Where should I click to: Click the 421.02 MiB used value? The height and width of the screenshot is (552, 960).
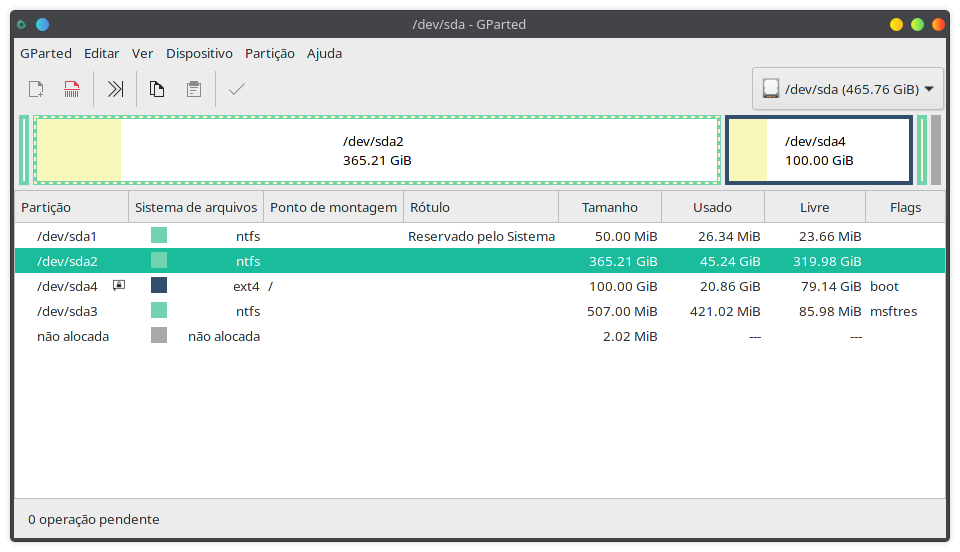coord(725,310)
